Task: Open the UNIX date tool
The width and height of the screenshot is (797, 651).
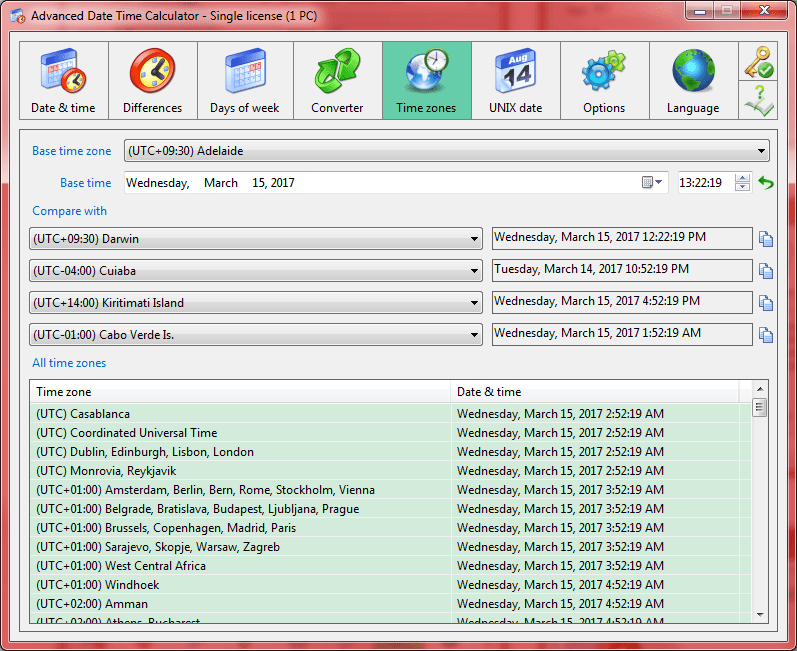Action: pyautogui.click(x=515, y=81)
